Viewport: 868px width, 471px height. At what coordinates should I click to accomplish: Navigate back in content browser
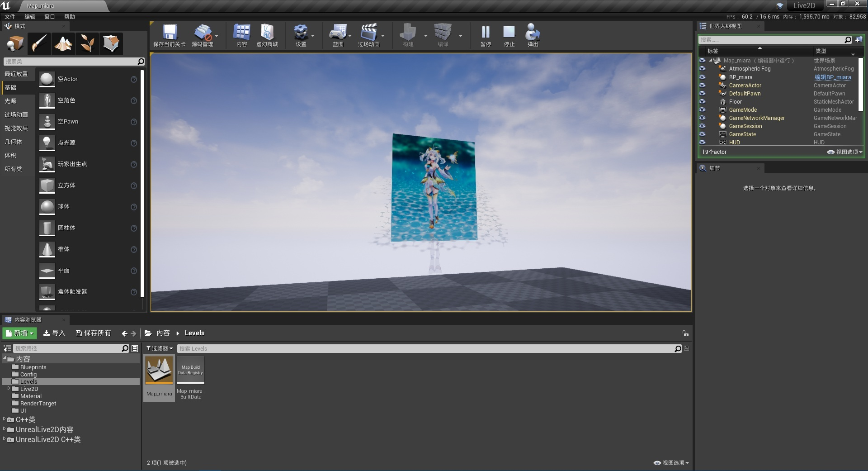124,333
